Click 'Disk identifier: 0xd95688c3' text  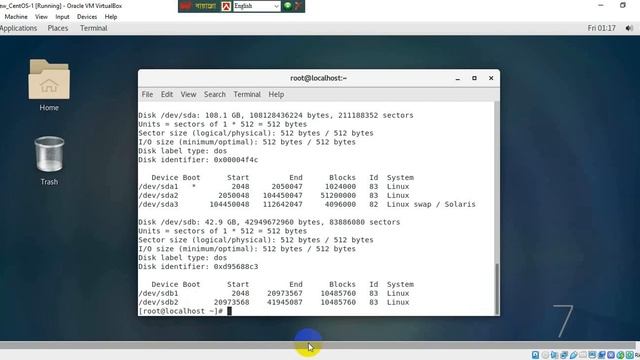[x=198, y=267]
